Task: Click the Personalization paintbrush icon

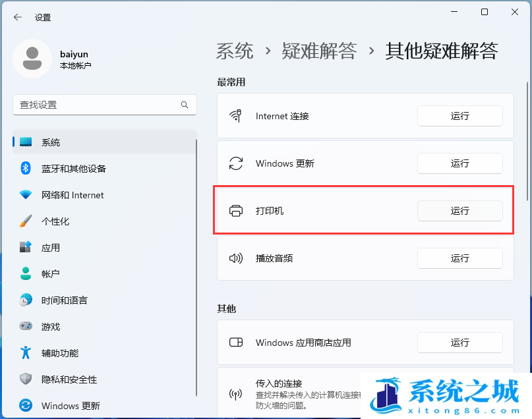Action: (x=26, y=221)
